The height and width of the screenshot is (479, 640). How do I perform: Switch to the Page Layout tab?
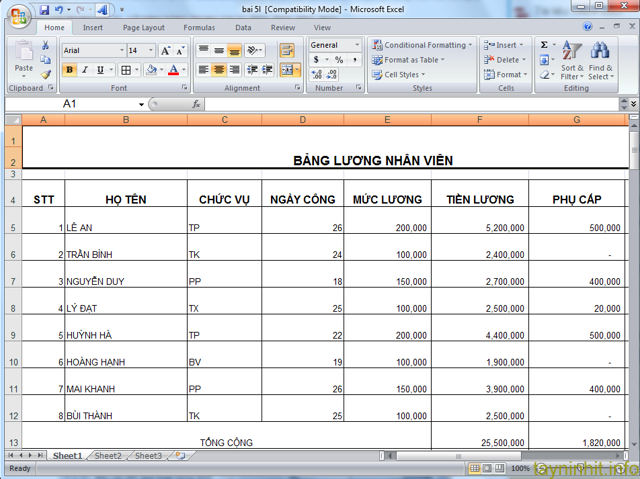point(144,28)
